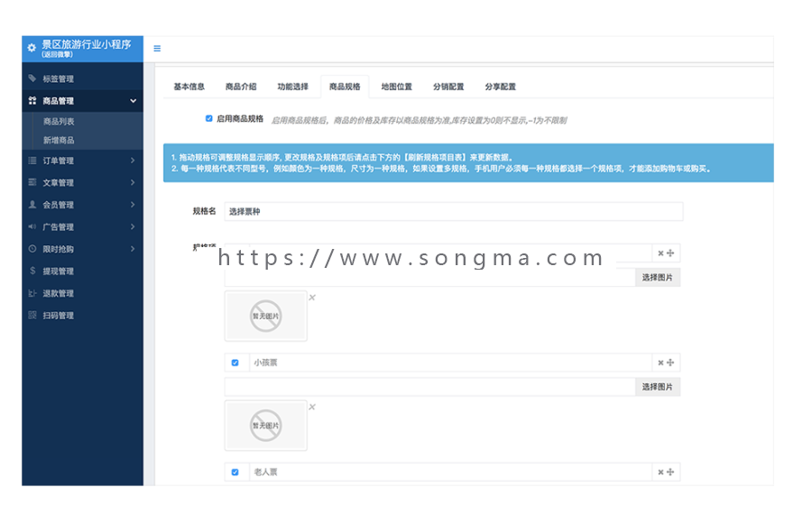Collapse the 商品管理 menu chevron
This screenshot has width=812, height=515.
134,101
